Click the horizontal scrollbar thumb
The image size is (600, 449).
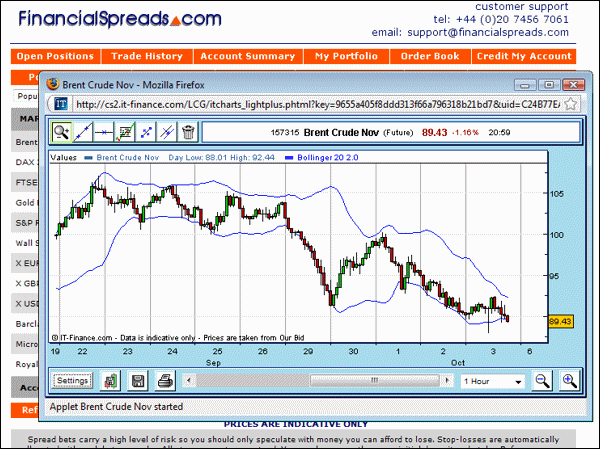tap(375, 380)
